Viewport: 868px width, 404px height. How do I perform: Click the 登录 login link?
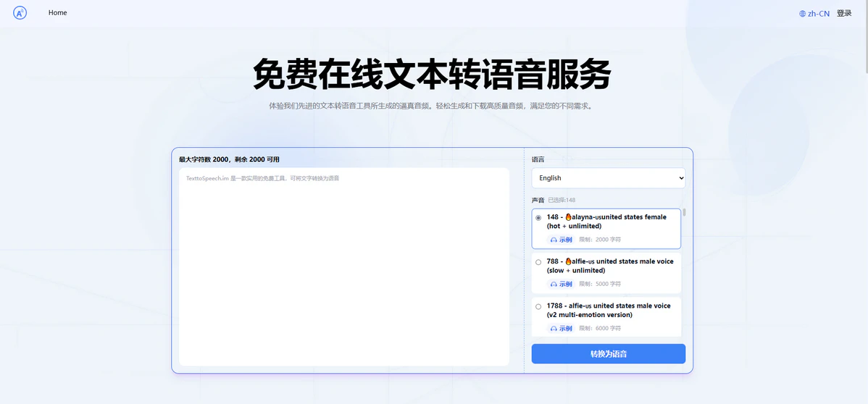point(844,13)
